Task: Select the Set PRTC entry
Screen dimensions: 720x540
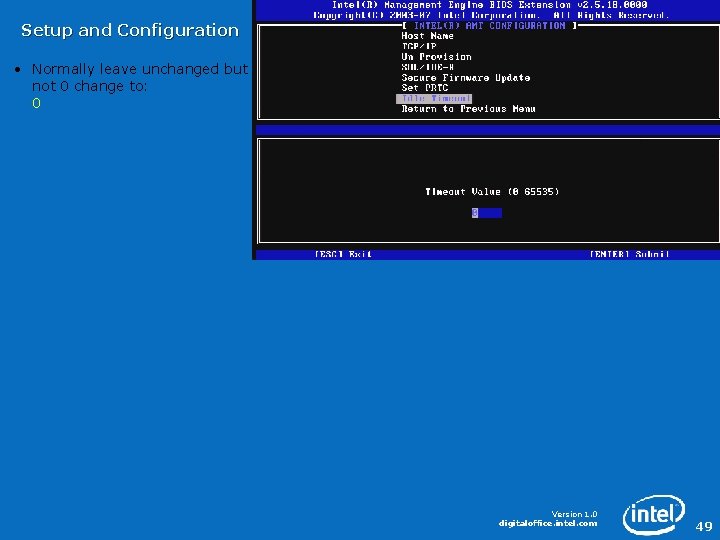Action: click(424, 88)
